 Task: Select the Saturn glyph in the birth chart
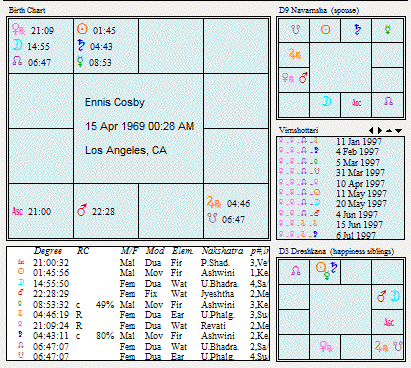click(81, 45)
